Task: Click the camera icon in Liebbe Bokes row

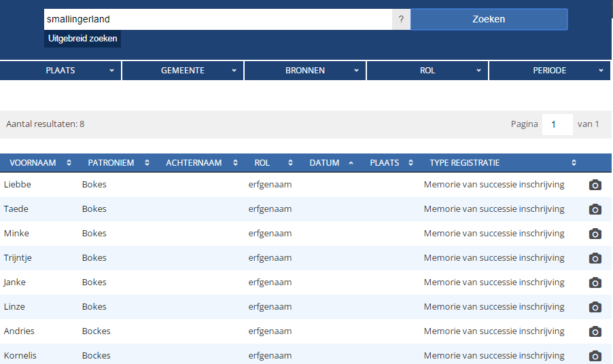Action: coord(595,185)
